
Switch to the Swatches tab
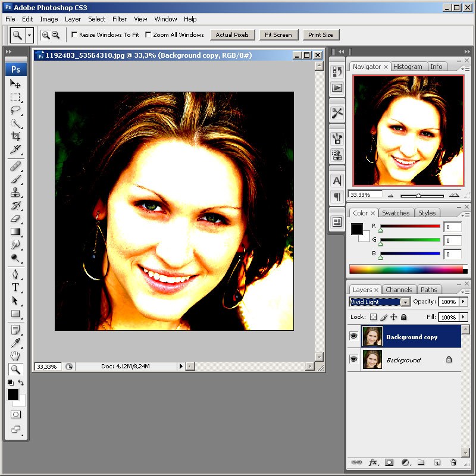(x=396, y=213)
